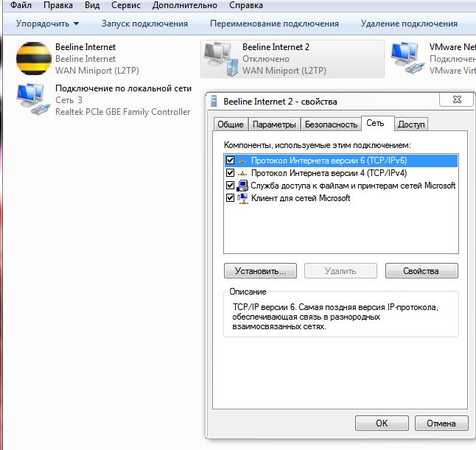Click Realtek PCIe GBE Family Controller text
Image resolution: width=476 pixels, height=450 pixels.
tap(122, 112)
